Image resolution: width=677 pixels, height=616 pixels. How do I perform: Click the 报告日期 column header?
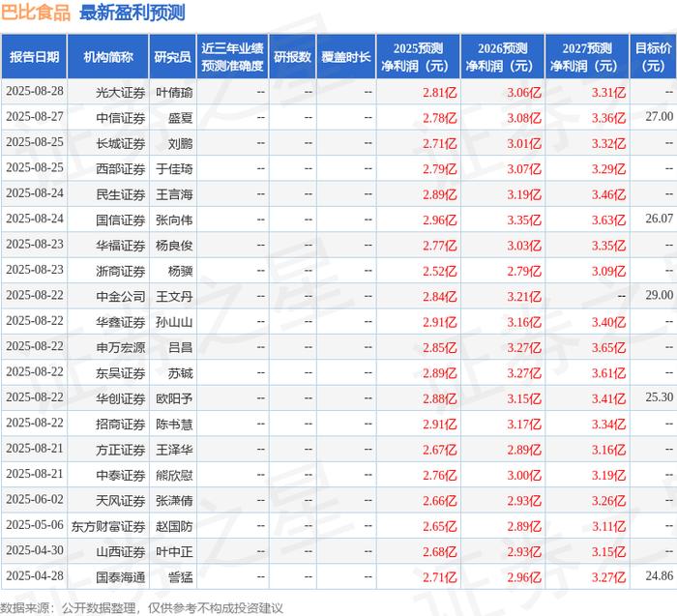(x=34, y=56)
